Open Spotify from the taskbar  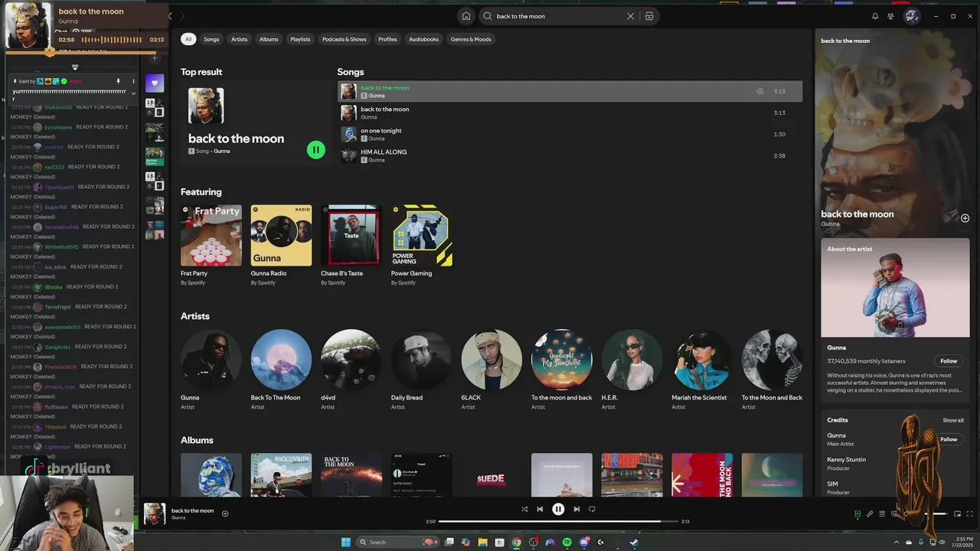point(567,542)
